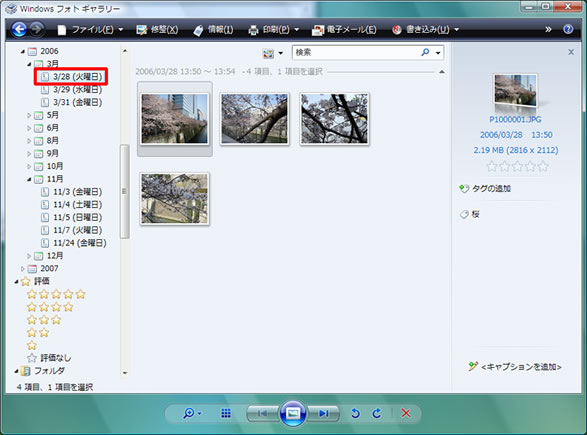
Task: Select 11/4 (土曜日) date entry
Action: click(x=71, y=205)
